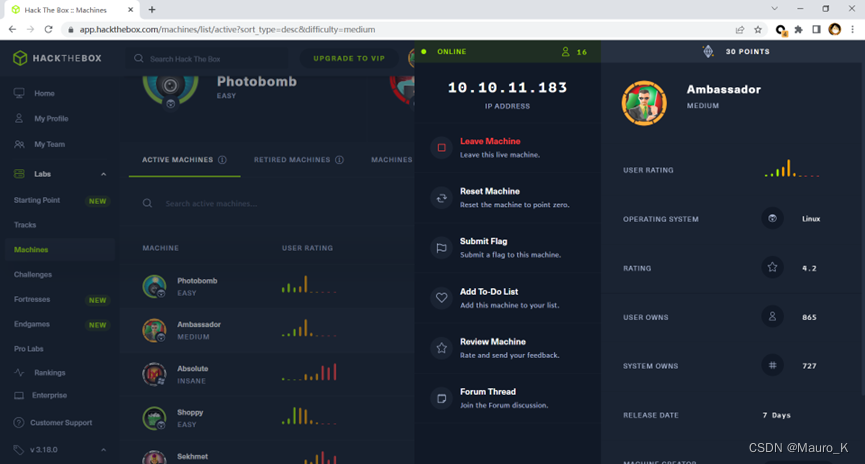
Task: Click the Active Machines info icon
Action: click(222, 160)
